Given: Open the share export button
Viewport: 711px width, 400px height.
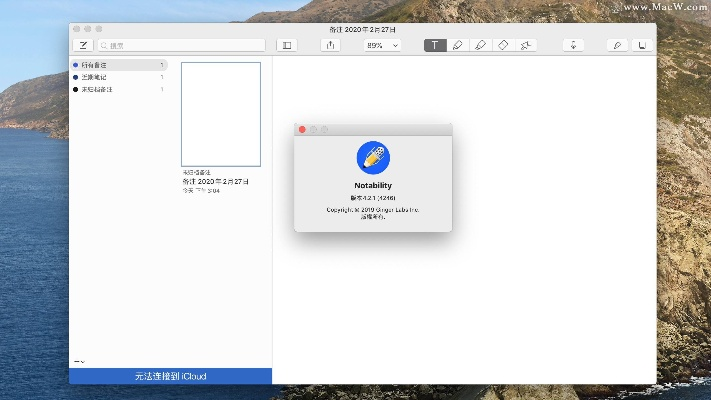Looking at the screenshot, I should 330,45.
